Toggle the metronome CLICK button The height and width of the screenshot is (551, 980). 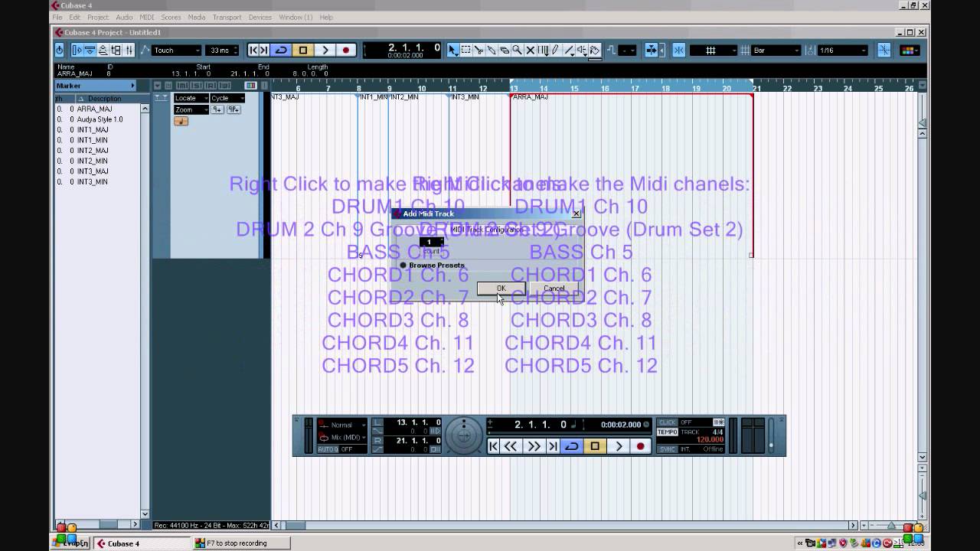click(668, 422)
